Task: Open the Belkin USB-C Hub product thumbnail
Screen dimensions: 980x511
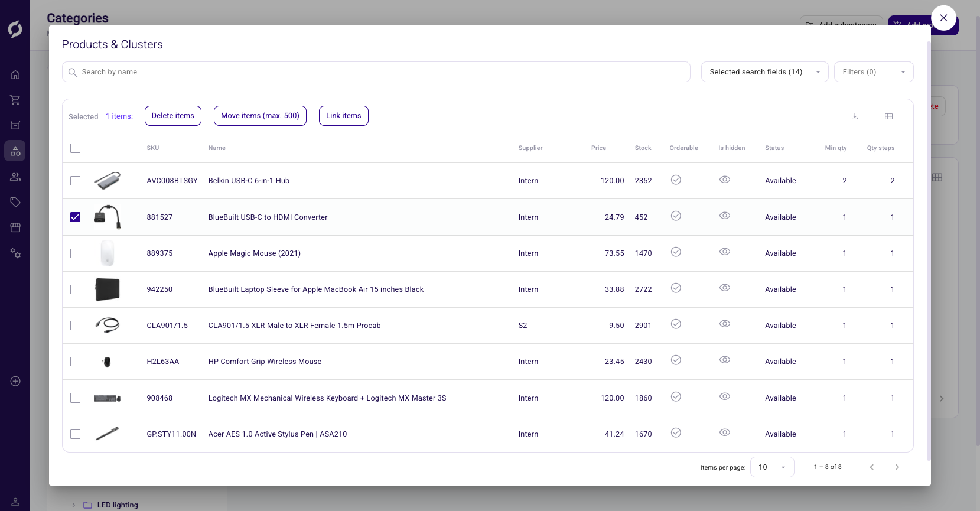Action: tap(107, 181)
